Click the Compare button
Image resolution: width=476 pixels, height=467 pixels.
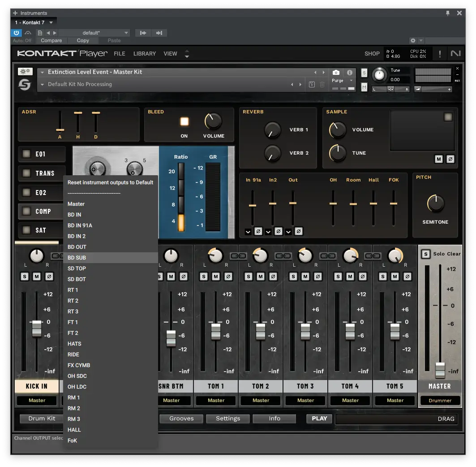[51, 40]
